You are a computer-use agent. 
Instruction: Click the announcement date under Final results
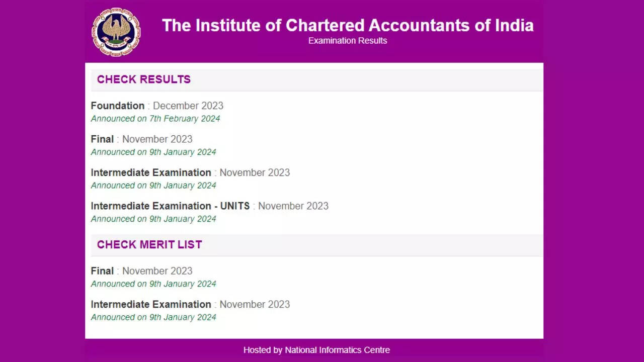[x=153, y=152]
